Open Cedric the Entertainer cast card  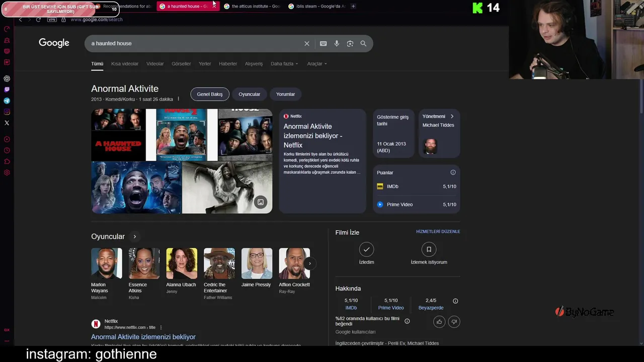click(219, 274)
